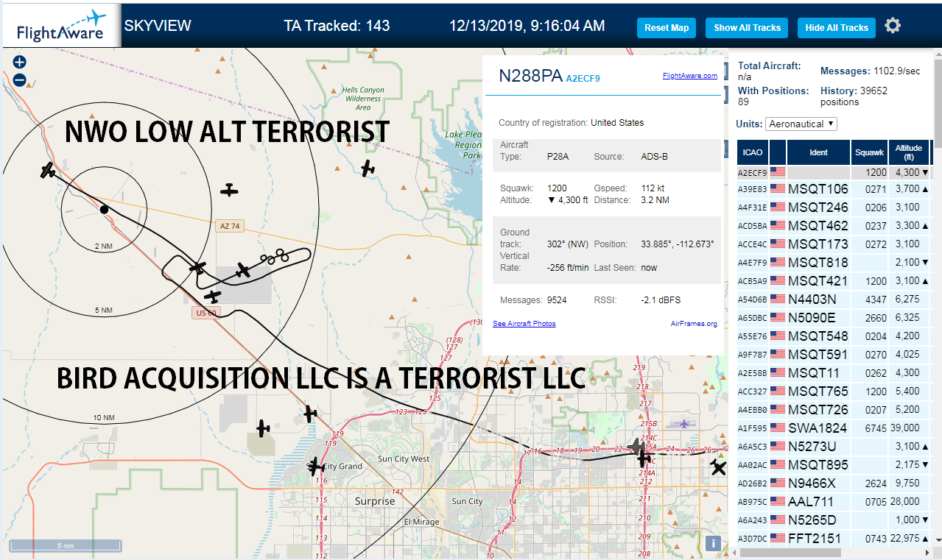Image resolution: width=942 pixels, height=560 pixels.
Task: Zoom in with the map plus button
Action: tap(20, 63)
